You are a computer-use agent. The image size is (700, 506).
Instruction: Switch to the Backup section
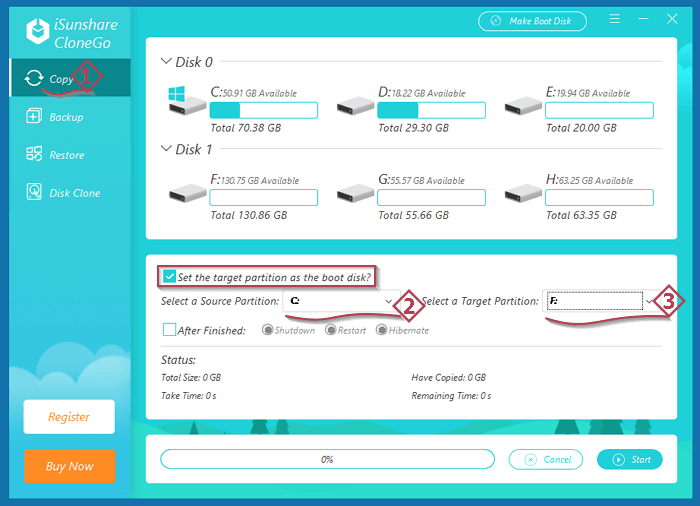[x=71, y=117]
